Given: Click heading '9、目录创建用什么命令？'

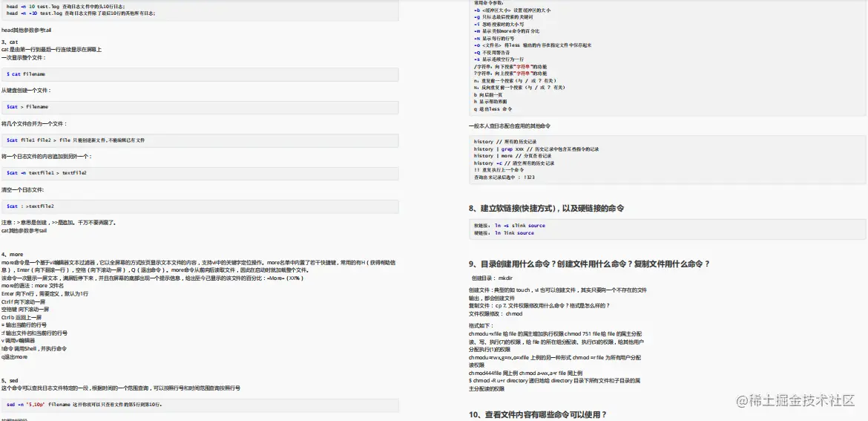Looking at the screenshot, I should coord(512,264).
